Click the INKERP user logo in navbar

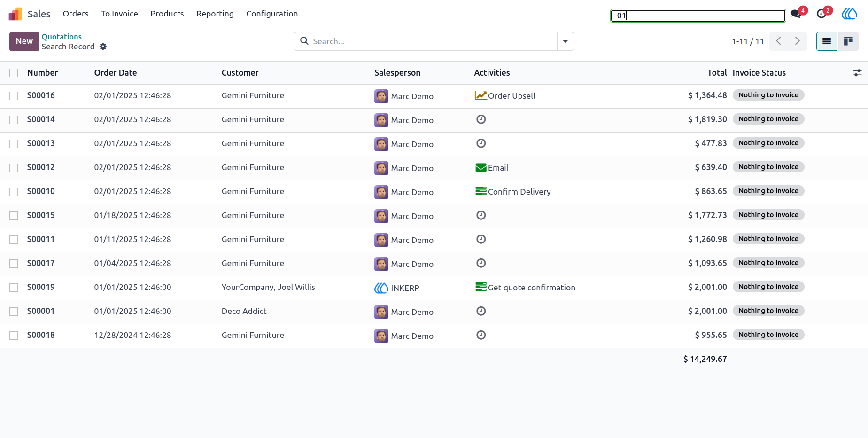click(x=849, y=14)
